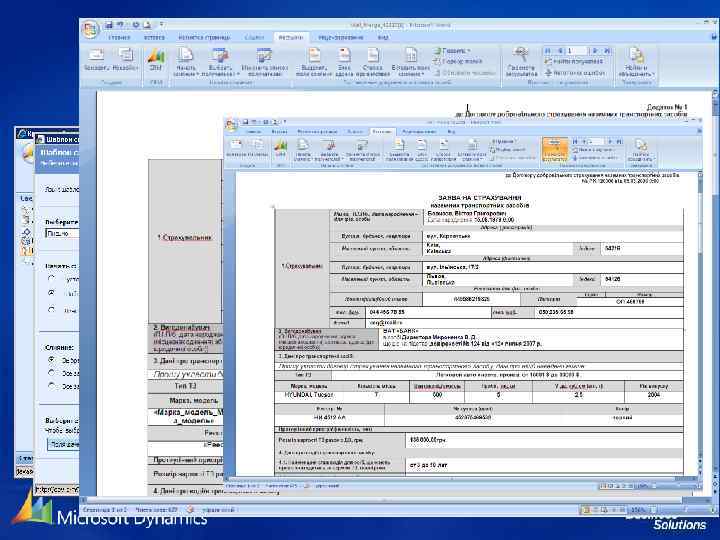Expand Начать слияние menu in front Word ribbon

tap(303, 150)
